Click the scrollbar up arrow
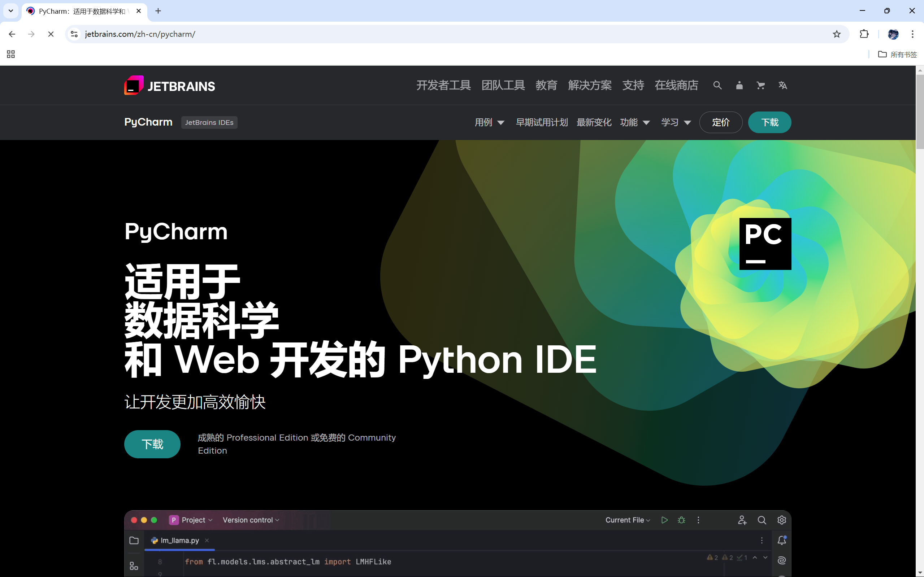The height and width of the screenshot is (577, 924). [x=920, y=70]
